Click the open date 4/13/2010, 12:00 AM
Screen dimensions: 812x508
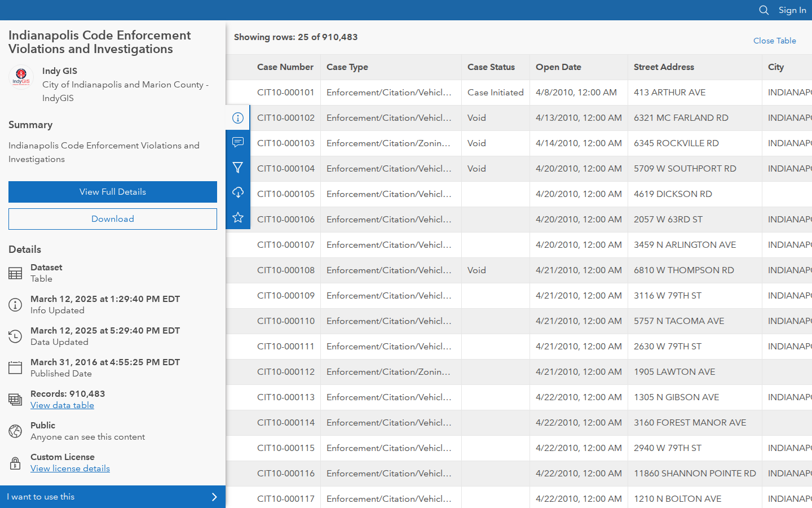579,118
